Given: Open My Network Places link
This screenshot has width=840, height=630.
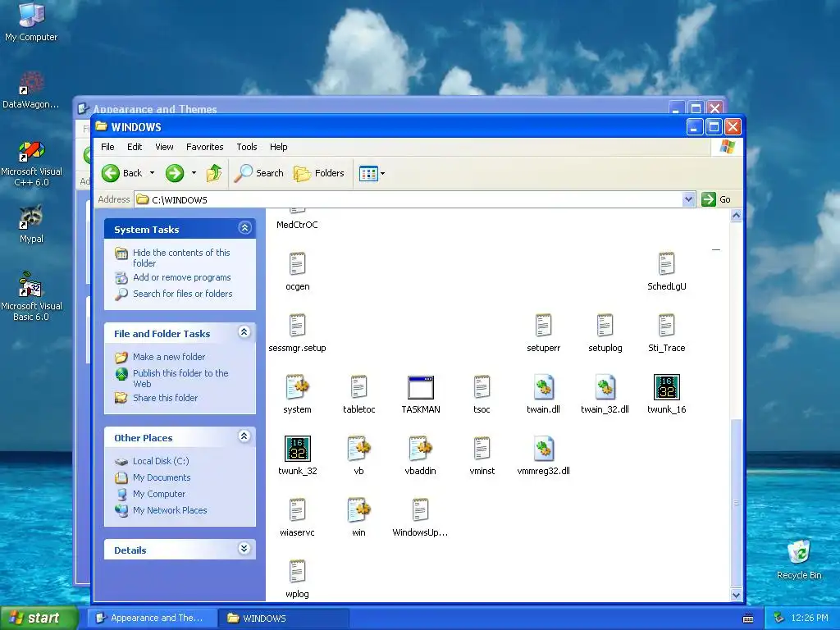Looking at the screenshot, I should tap(170, 510).
